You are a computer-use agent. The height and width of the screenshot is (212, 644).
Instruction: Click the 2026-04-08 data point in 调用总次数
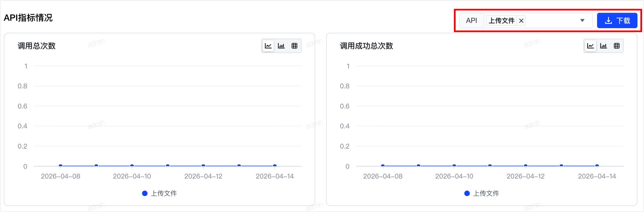(x=61, y=166)
